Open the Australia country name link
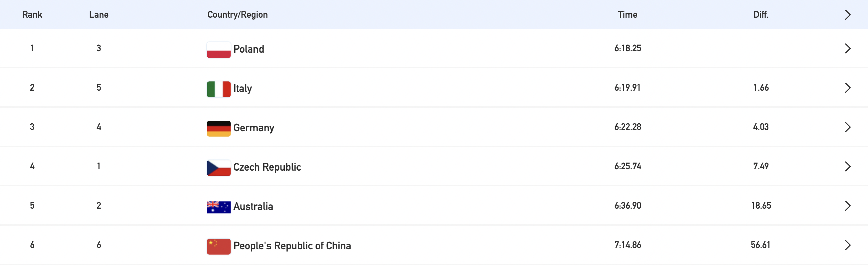The height and width of the screenshot is (266, 868). [x=253, y=206]
